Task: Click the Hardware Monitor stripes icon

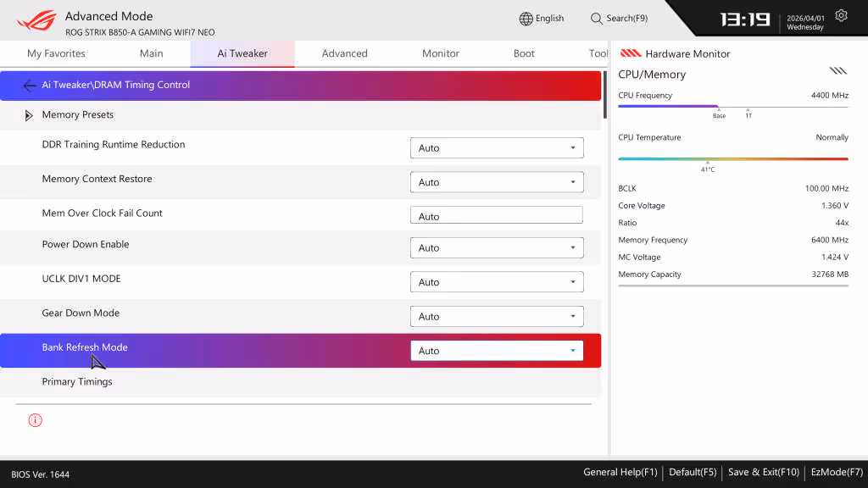Action: (630, 53)
